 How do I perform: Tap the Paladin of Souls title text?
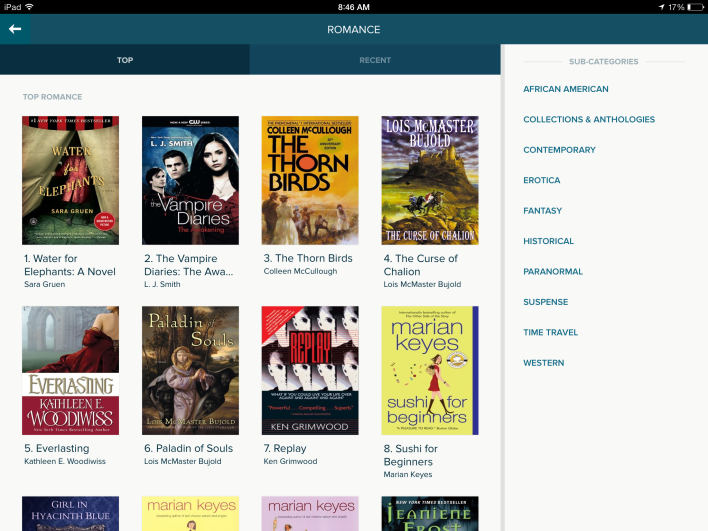189,449
